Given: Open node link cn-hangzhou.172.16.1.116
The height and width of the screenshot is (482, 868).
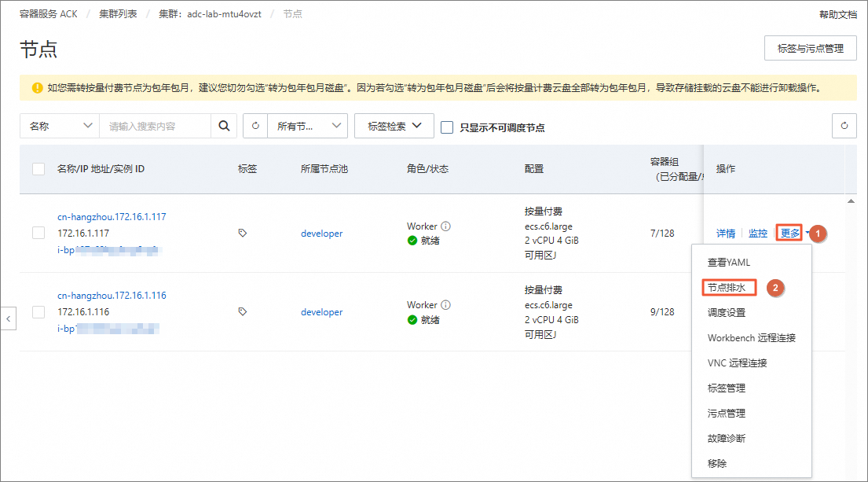Looking at the screenshot, I should [112, 296].
